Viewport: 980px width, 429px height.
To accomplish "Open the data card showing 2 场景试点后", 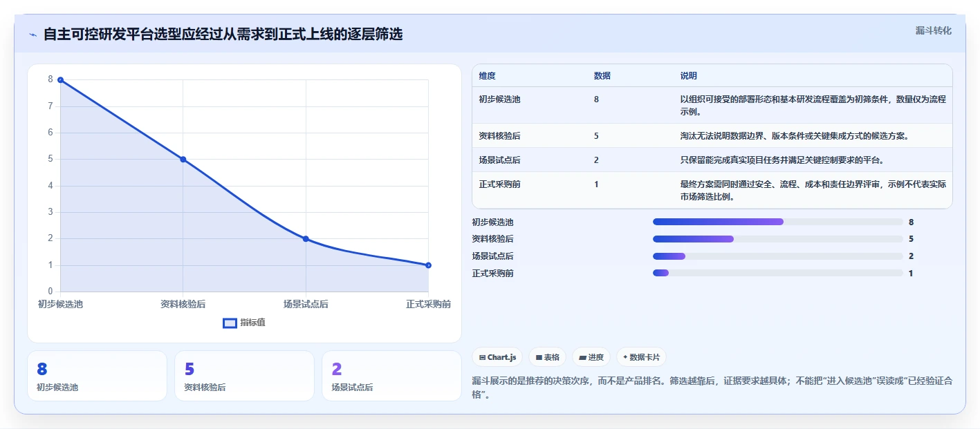I will point(391,376).
